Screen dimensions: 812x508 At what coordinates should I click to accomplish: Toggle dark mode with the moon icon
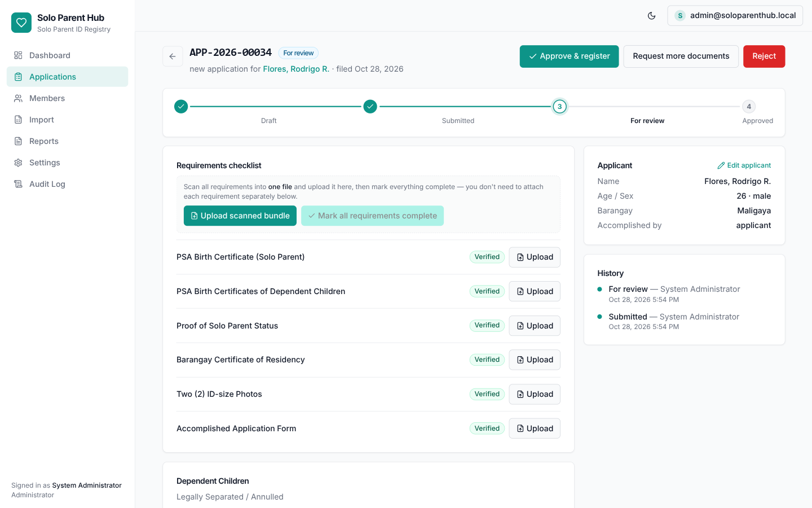652,16
